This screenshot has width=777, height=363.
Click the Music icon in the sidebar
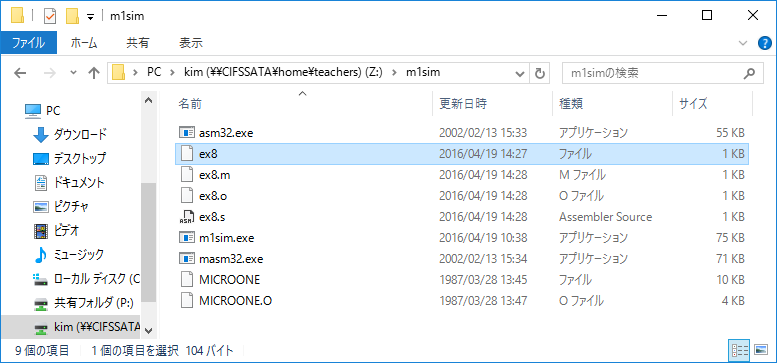(40, 255)
